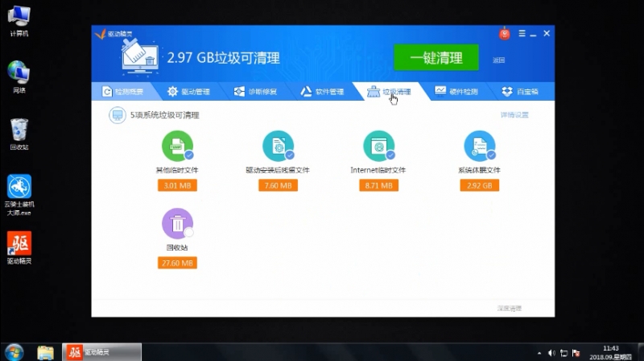Uncheck the 其他临时文件 checkmark
The height and width of the screenshot is (361, 644).
[189, 155]
